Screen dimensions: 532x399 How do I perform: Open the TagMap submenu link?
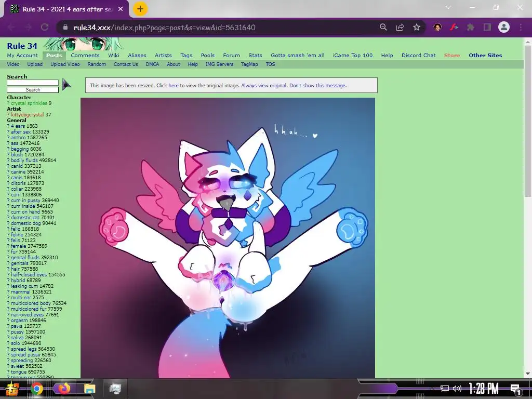249,64
